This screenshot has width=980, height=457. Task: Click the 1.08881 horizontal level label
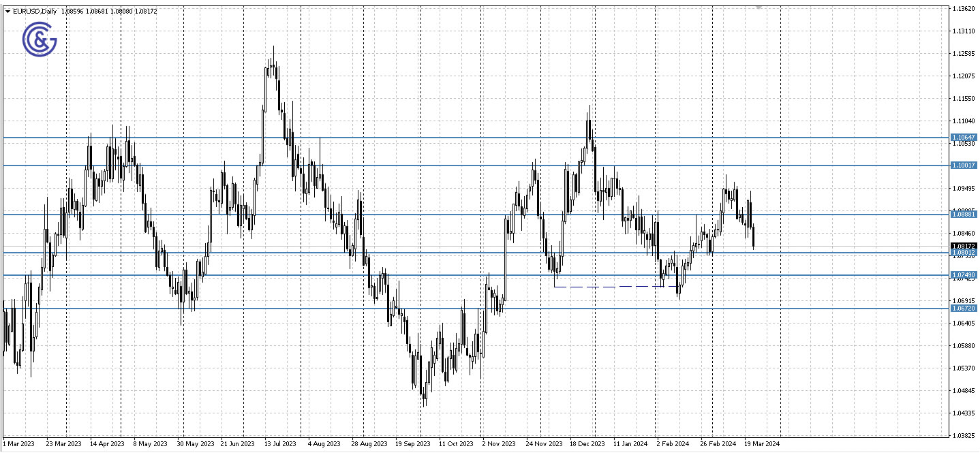(963, 214)
